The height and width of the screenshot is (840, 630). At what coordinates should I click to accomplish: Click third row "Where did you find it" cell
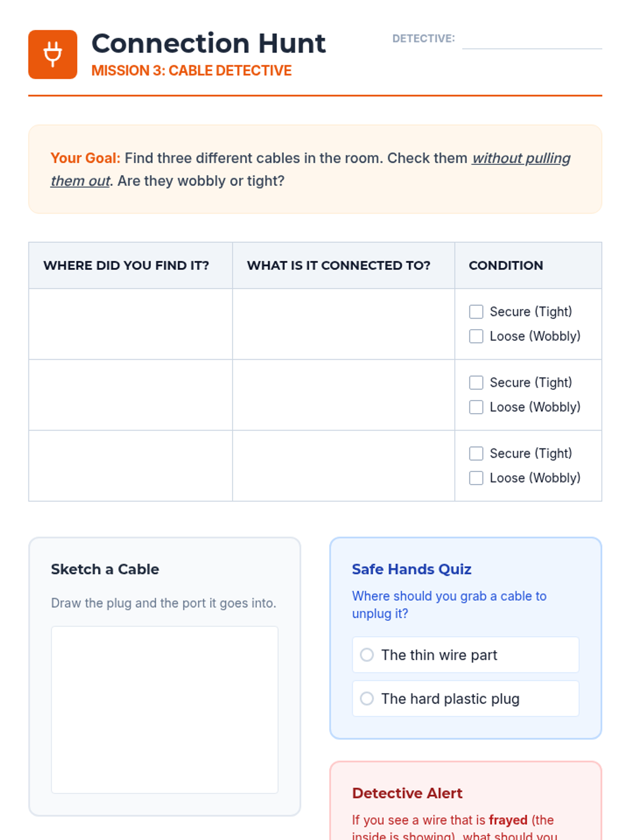pos(131,466)
